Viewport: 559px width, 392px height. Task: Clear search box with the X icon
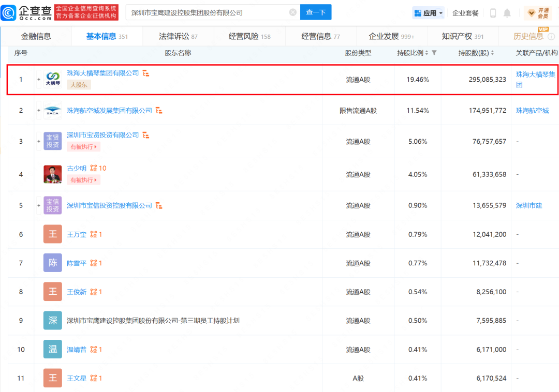pyautogui.click(x=292, y=12)
